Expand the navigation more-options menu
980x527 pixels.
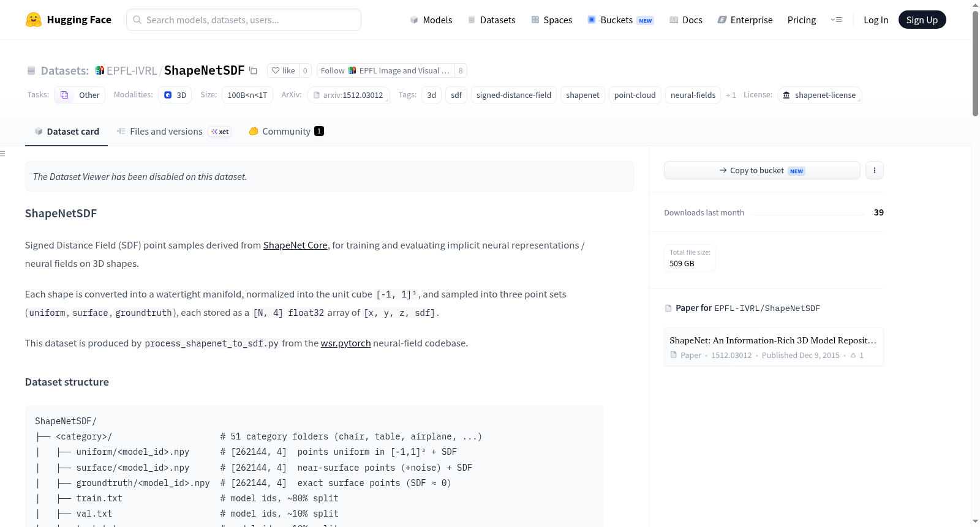click(x=836, y=20)
